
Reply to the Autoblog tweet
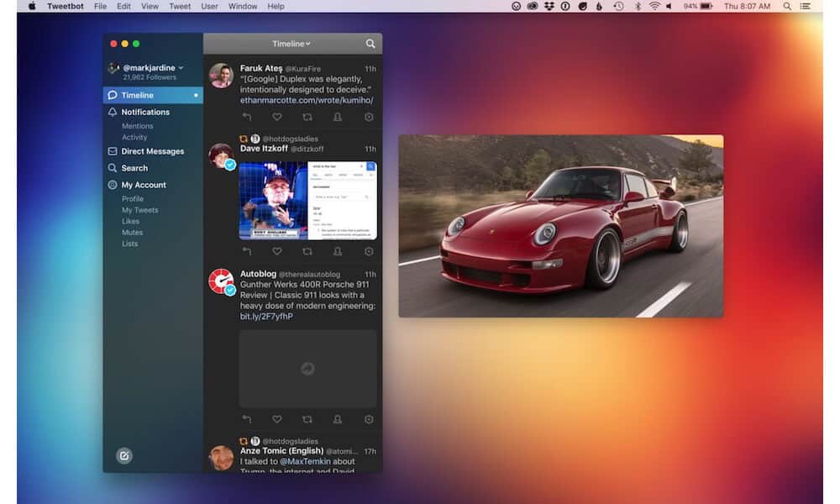pos(246,419)
